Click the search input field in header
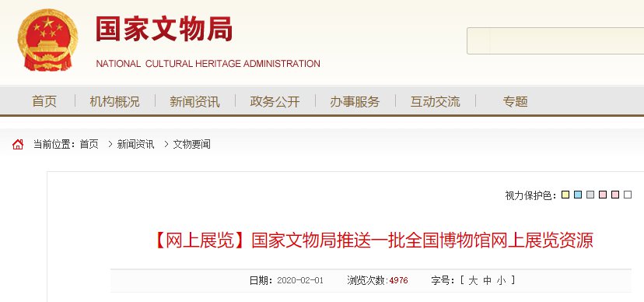 [x=555, y=41]
